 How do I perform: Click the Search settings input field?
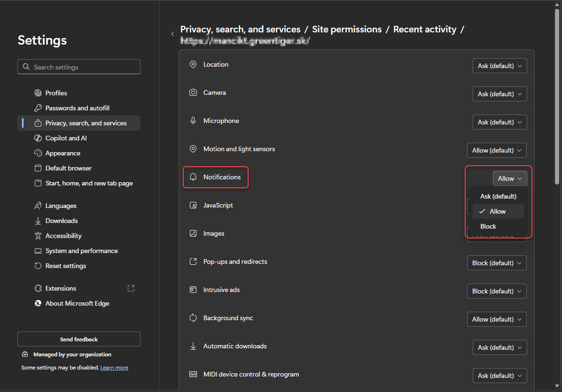(x=79, y=67)
